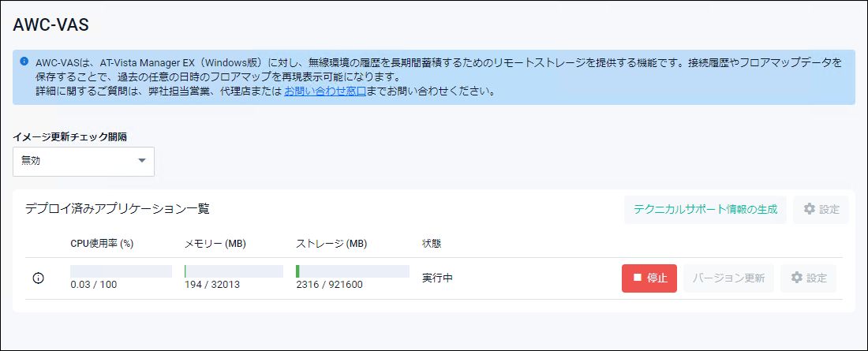Click テクニカルサポート情報の生成 button
Screen dimensions: 868x351
[x=705, y=209]
